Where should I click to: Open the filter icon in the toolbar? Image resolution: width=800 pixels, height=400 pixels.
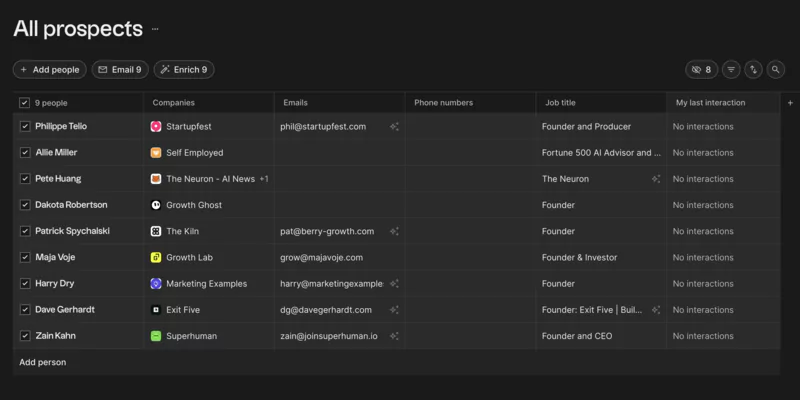click(731, 69)
